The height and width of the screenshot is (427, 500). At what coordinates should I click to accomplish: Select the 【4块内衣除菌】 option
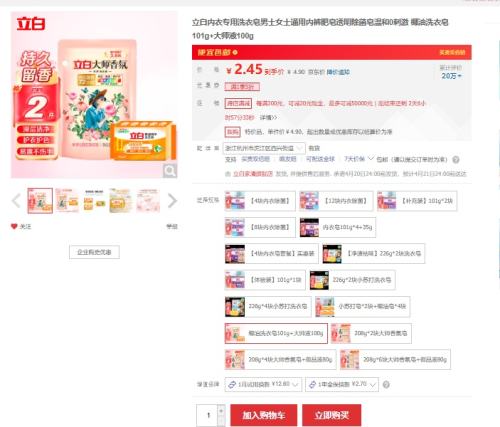point(260,201)
